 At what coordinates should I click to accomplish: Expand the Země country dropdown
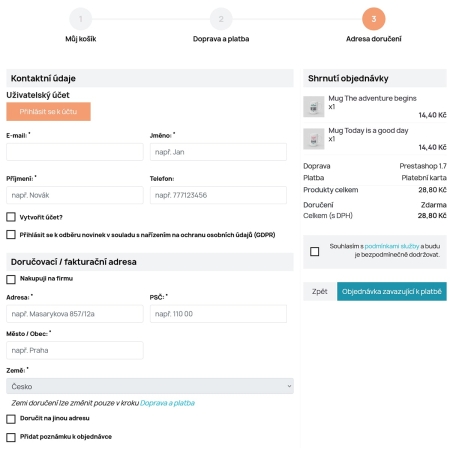point(150,386)
